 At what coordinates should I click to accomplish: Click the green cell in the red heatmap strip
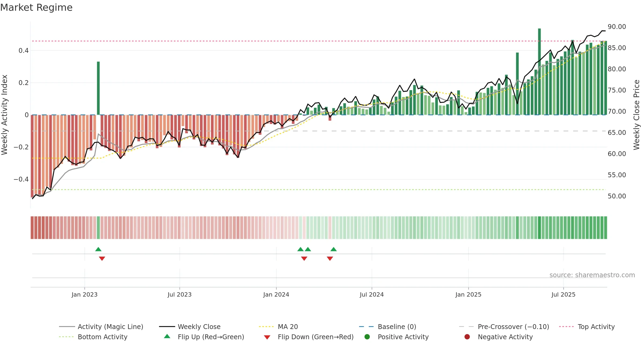tap(98, 228)
